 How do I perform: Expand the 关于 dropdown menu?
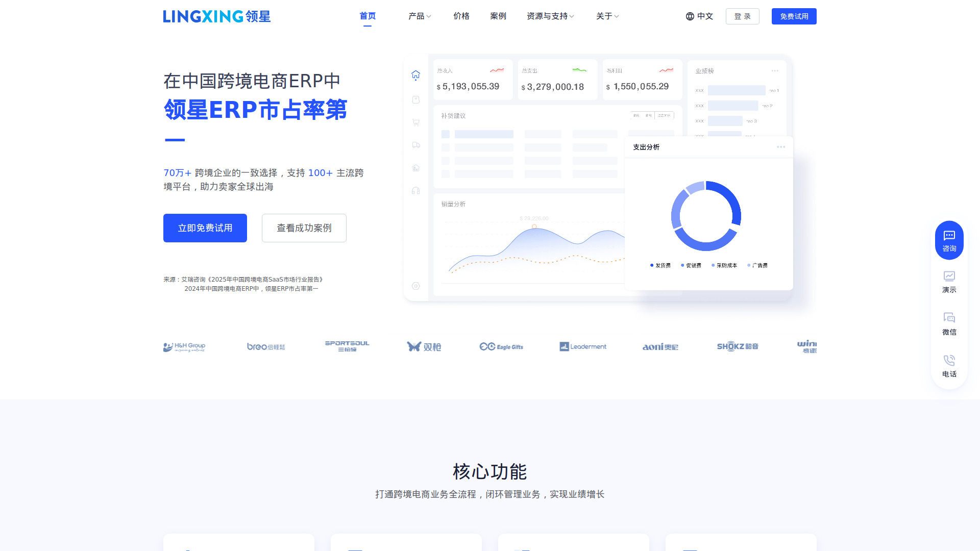click(x=607, y=16)
